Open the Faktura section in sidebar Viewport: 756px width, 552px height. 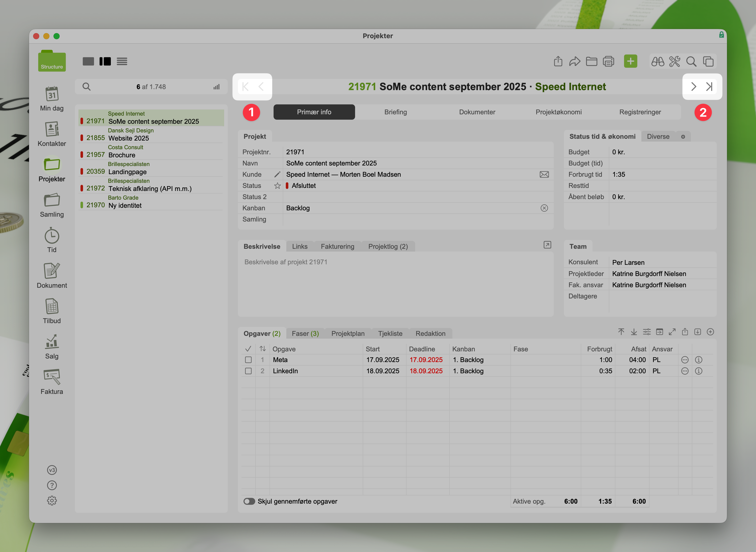[x=52, y=377]
